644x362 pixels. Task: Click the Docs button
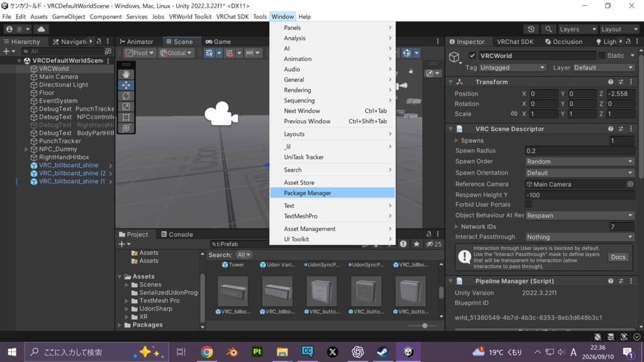pyautogui.click(x=618, y=257)
